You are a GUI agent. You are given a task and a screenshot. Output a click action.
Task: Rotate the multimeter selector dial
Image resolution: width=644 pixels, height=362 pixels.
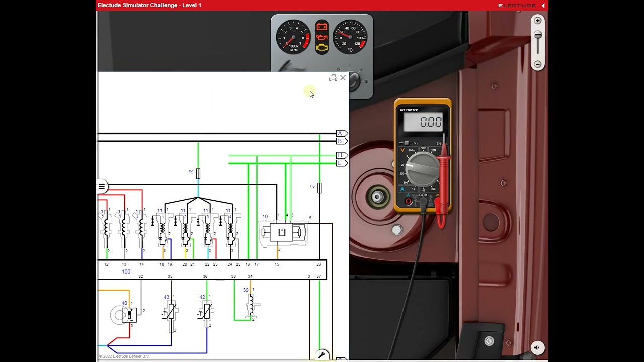423,169
